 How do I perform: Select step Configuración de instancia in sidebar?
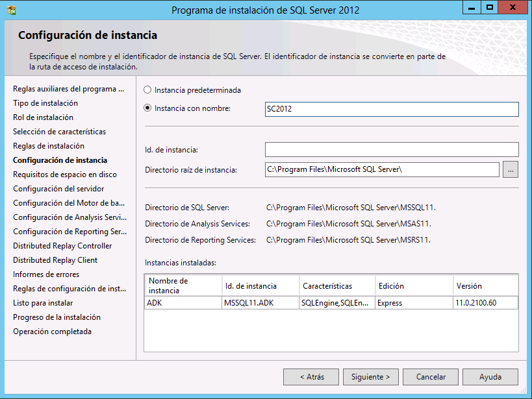click(x=60, y=160)
